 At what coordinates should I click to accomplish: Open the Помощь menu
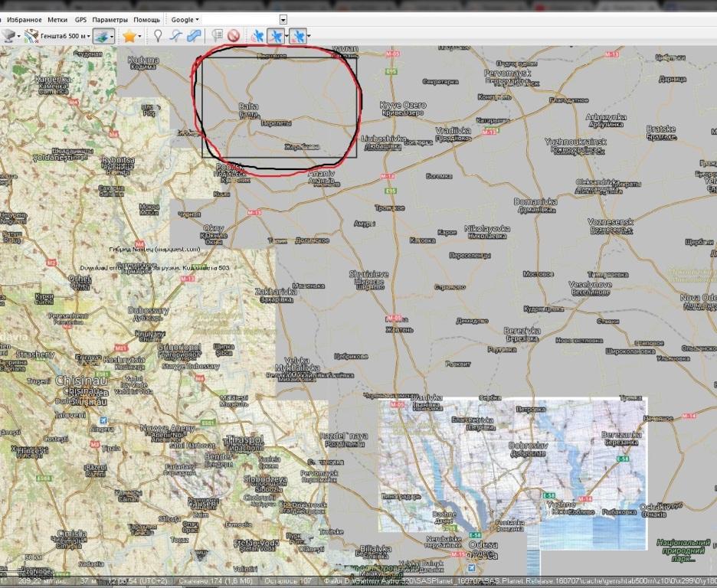[x=146, y=19]
